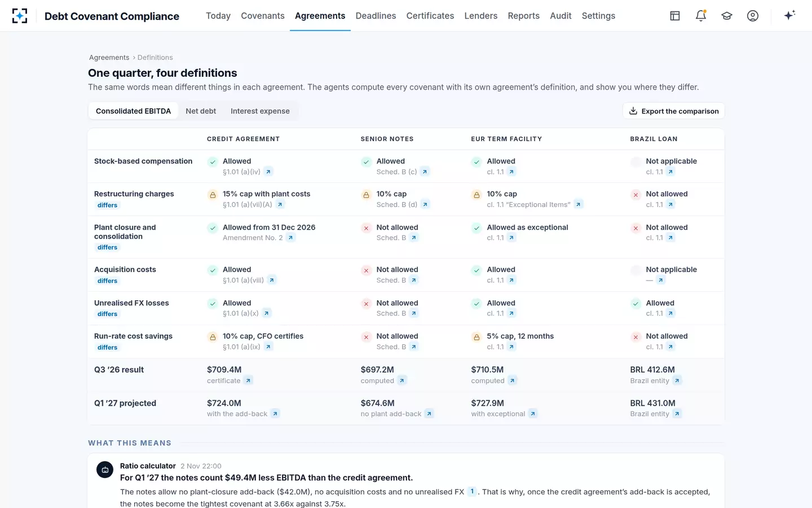Image resolution: width=812 pixels, height=508 pixels.
Task: Open source for 'with the add-back' projection
Action: pyautogui.click(x=275, y=414)
